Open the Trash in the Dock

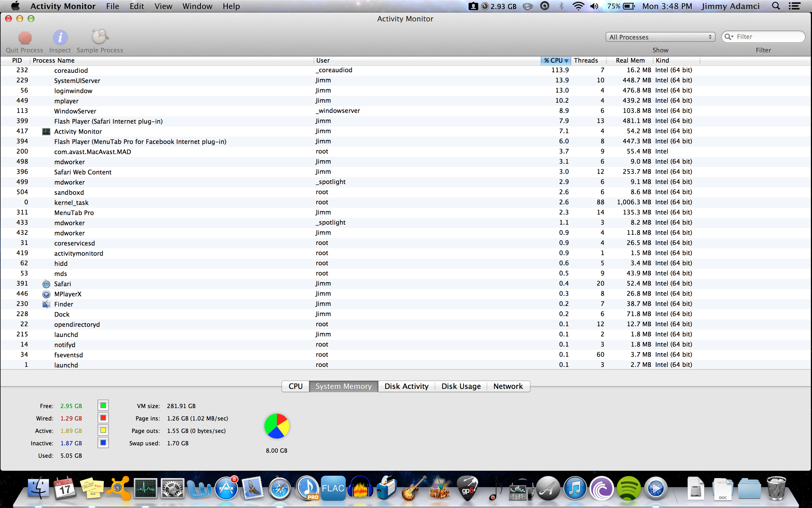pyautogui.click(x=776, y=488)
